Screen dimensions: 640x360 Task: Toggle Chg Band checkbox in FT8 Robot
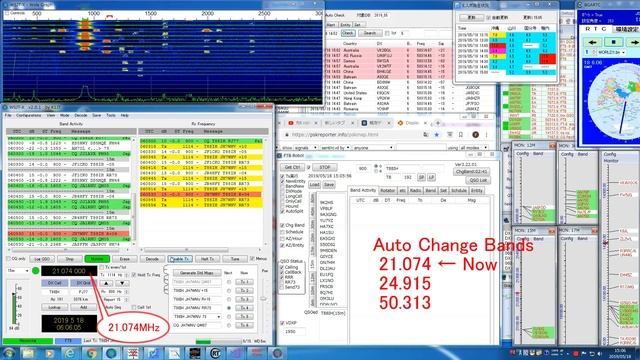tap(282, 225)
